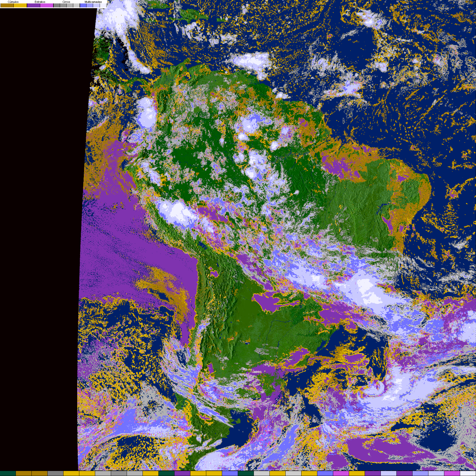
Task: Select the dark purple Estratos legend swatch
Action: (x=34, y=5)
